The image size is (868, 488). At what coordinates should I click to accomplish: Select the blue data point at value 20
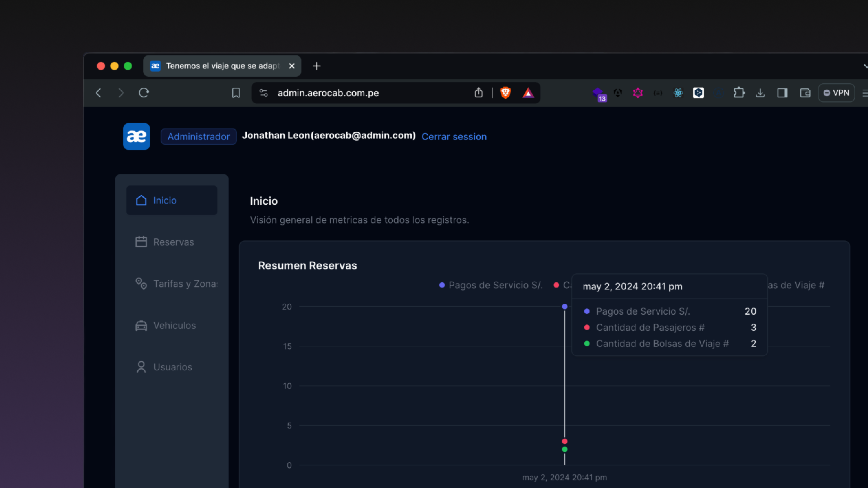coord(564,306)
